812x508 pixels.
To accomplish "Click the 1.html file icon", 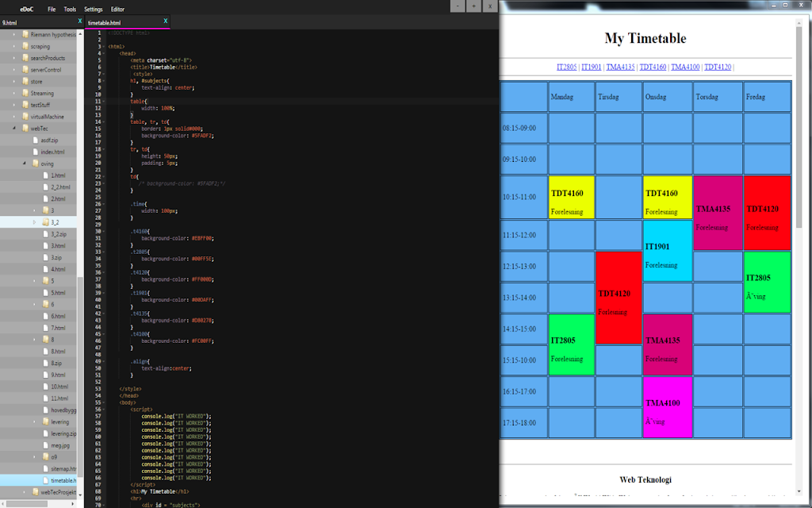I will pos(45,175).
